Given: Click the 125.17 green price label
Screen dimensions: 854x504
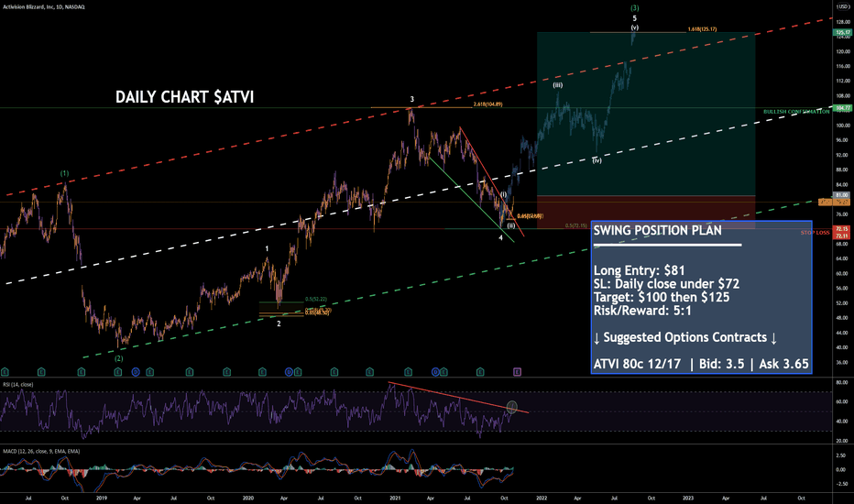Looking at the screenshot, I should [x=842, y=33].
